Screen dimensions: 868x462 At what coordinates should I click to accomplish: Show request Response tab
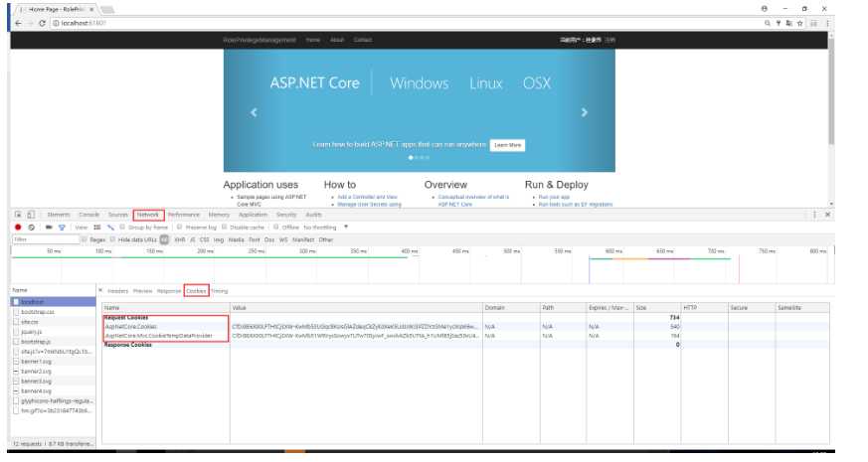[x=169, y=291]
